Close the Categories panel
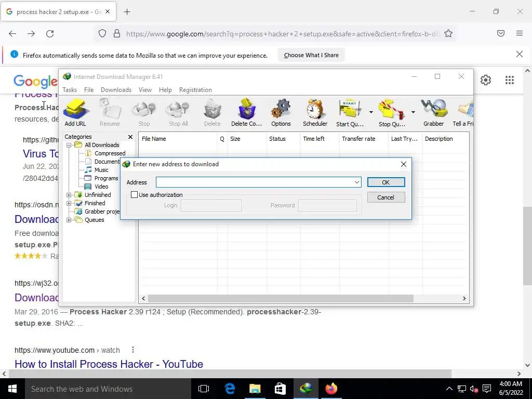Screen dimensions: 532x399 coord(130,137)
